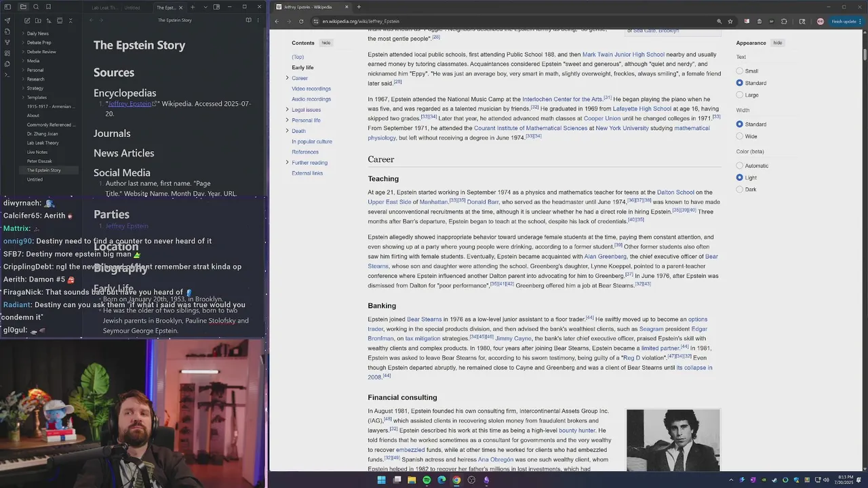Switch to Lab Leak Theory tab in Obsidian

(105, 7)
